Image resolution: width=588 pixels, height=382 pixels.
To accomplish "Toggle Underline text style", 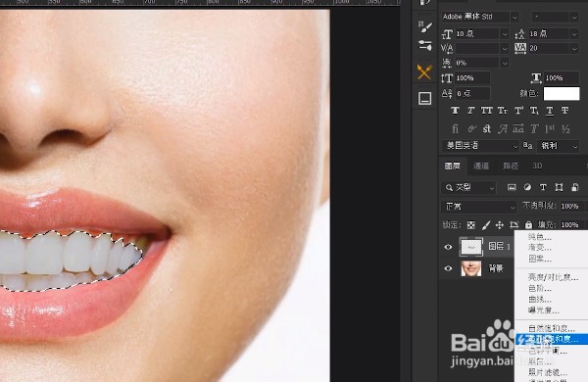I will click(x=550, y=111).
